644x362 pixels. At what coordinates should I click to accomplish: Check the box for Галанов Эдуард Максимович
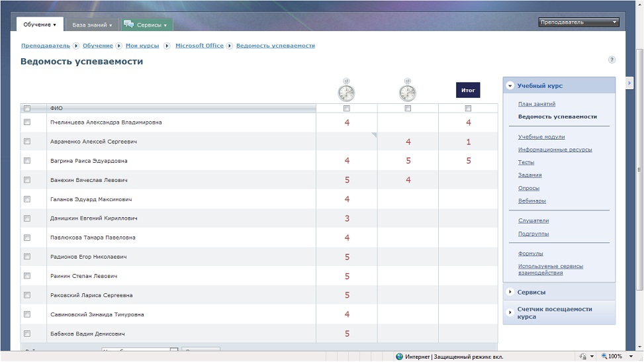pyautogui.click(x=27, y=199)
